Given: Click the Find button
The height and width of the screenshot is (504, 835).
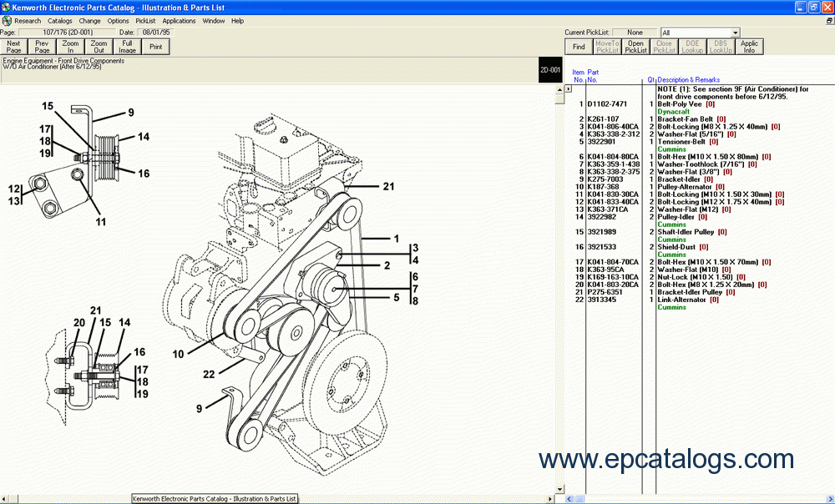Looking at the screenshot, I should 579,47.
